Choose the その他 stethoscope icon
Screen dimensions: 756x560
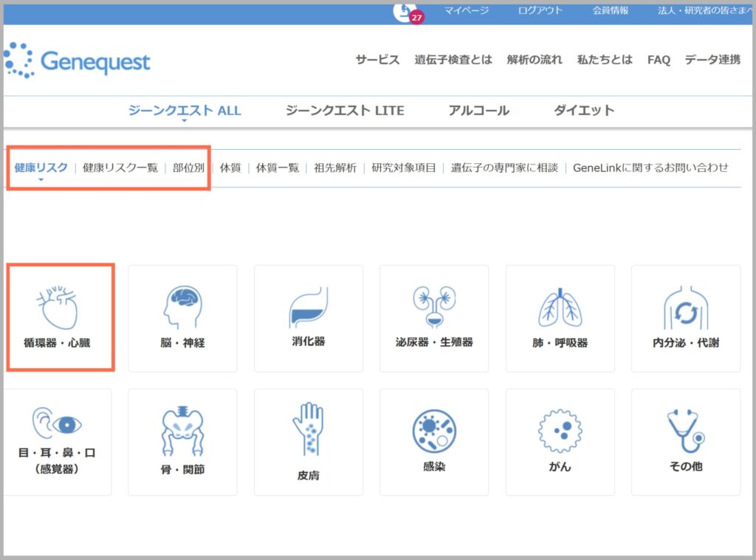(686, 431)
